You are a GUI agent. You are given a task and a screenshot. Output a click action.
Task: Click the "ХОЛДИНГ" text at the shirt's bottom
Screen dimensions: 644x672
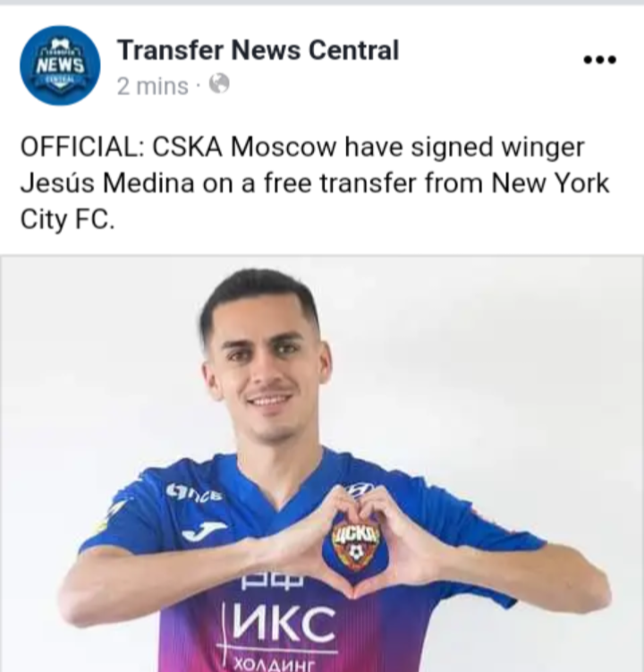tap(273, 664)
